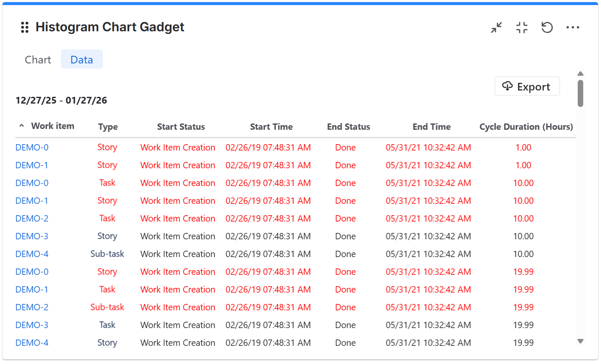Sort the table by the Type column
The height and width of the screenshot is (364, 601).
[107, 126]
